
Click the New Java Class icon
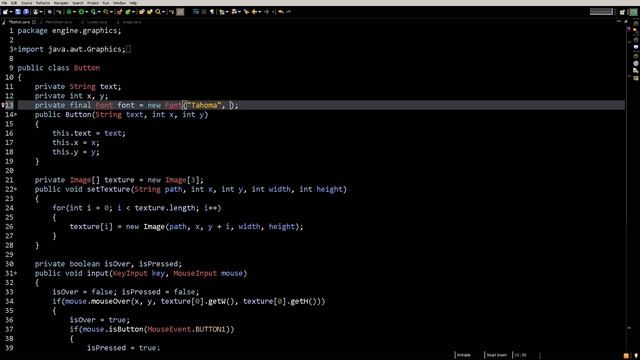pos(128,12)
